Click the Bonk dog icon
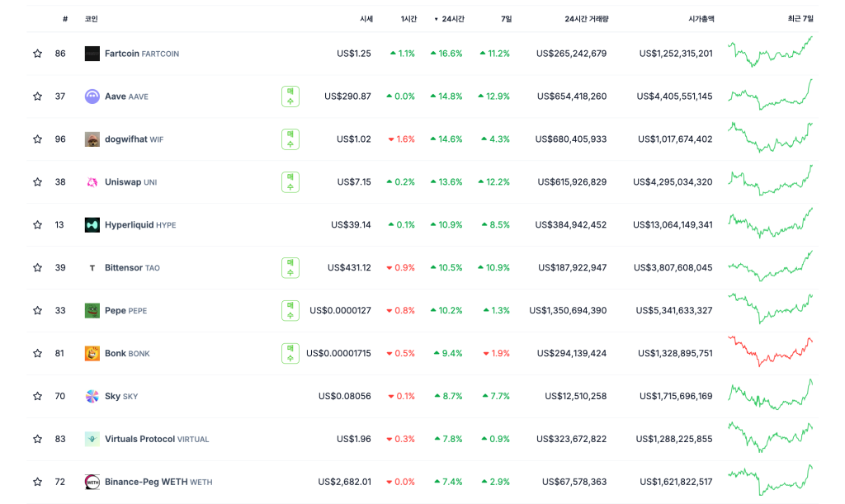Screen dimensions: 845x504 [x=92, y=353]
